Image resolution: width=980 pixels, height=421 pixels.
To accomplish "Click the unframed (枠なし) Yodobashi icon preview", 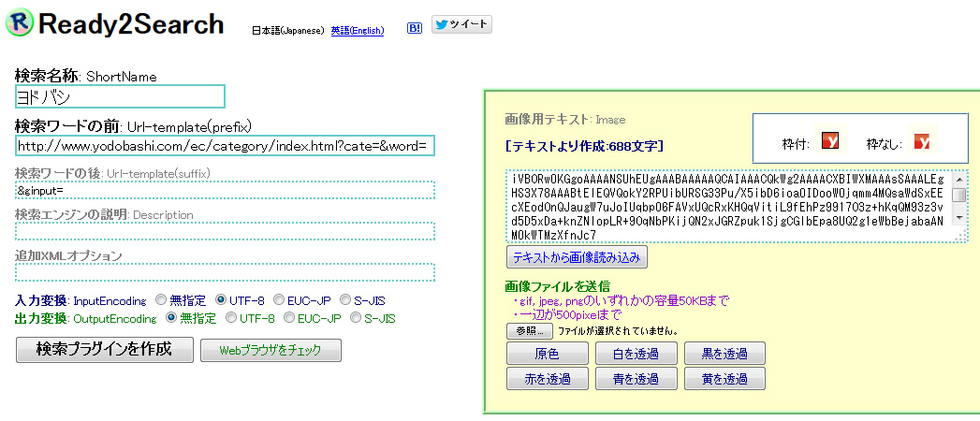I will coord(922,141).
